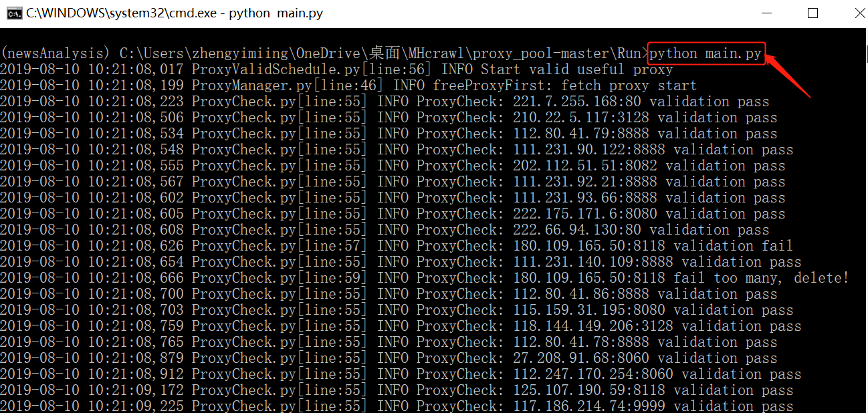The width and height of the screenshot is (868, 413).
Task: Click the 'fail too many, delete!' message
Action: [x=761, y=278]
